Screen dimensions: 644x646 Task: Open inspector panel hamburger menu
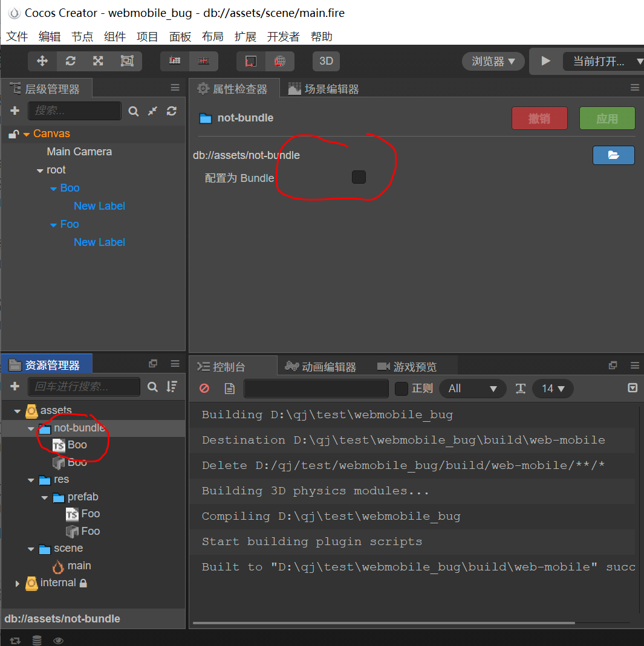pos(635,88)
